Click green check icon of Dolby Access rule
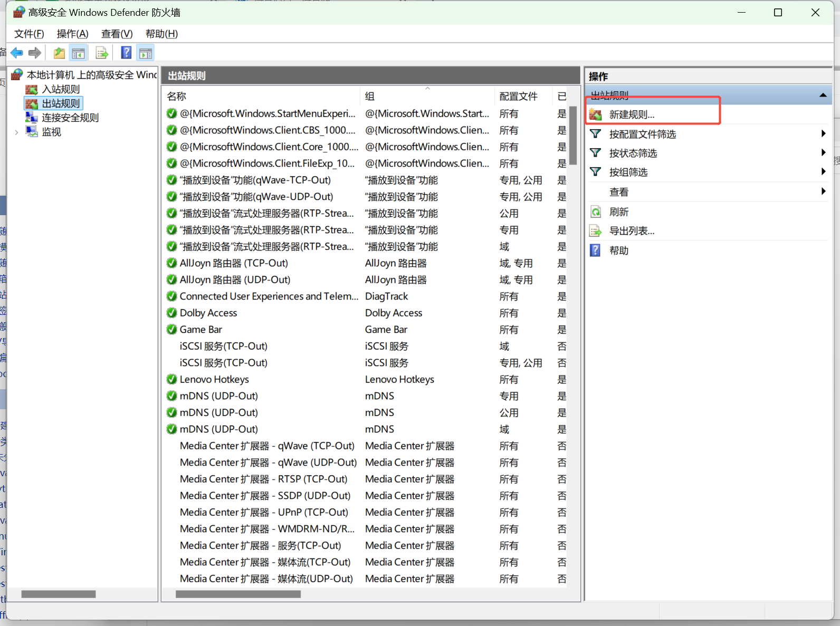The width and height of the screenshot is (840, 626). pyautogui.click(x=171, y=313)
